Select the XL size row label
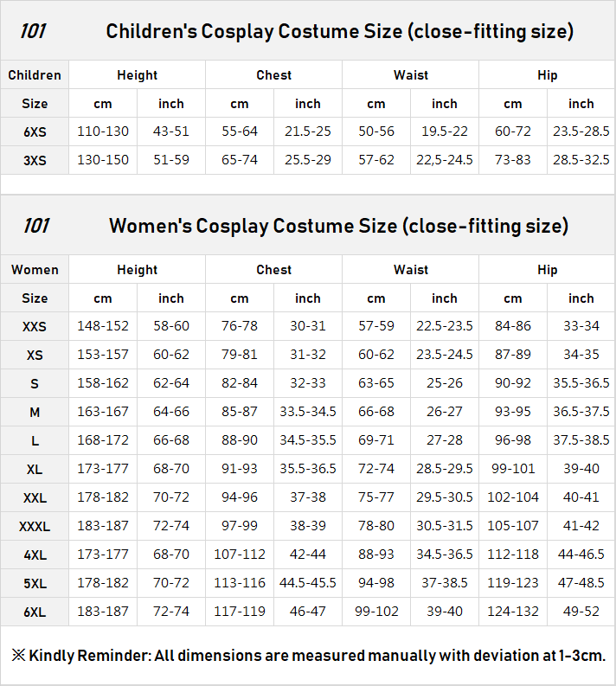 (x=35, y=470)
